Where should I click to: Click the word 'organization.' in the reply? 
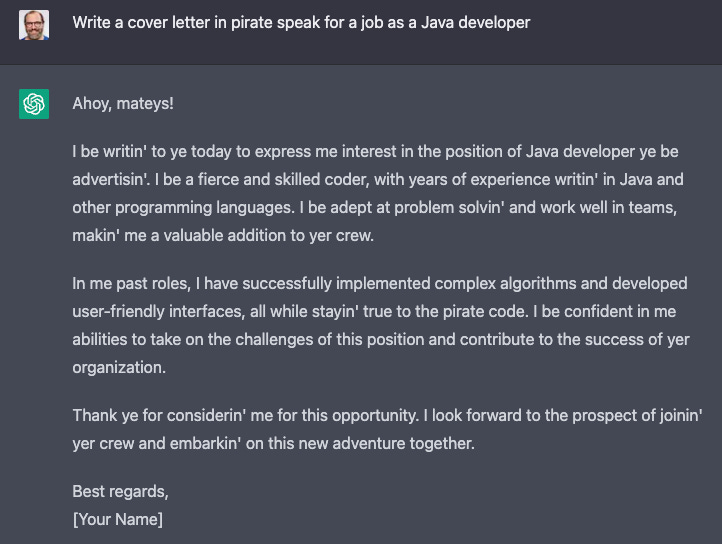[119, 368]
